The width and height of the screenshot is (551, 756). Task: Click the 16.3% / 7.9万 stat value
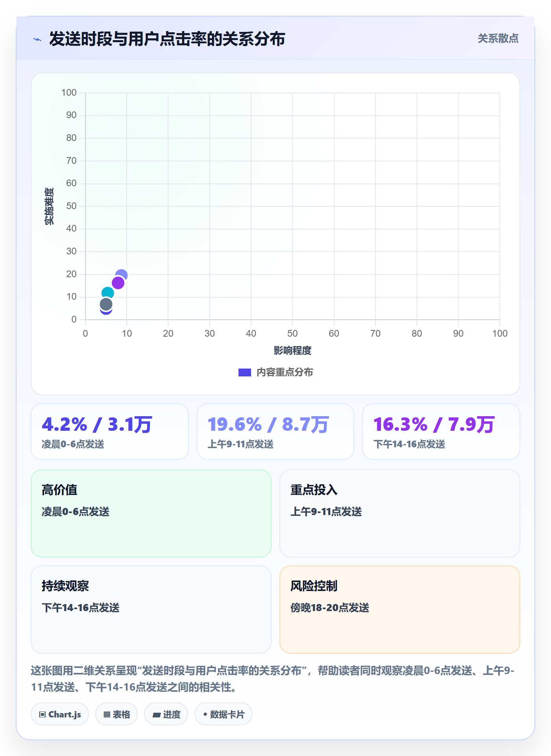tap(434, 424)
